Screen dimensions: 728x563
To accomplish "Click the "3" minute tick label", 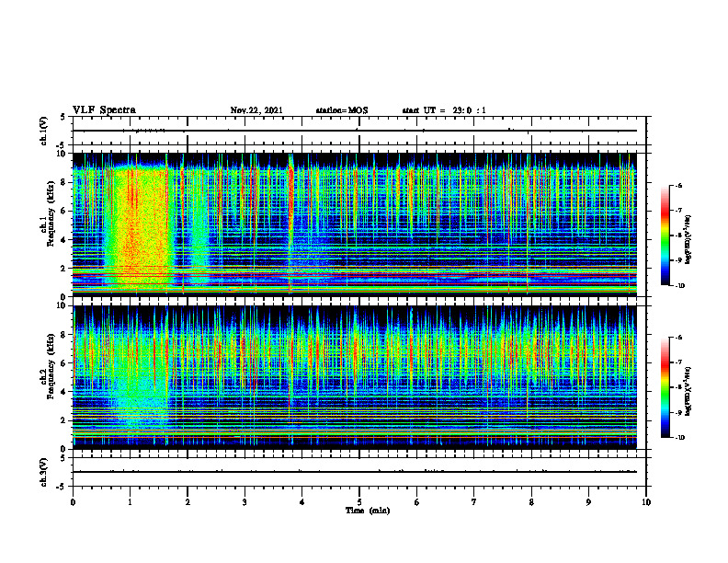I will tap(245, 502).
